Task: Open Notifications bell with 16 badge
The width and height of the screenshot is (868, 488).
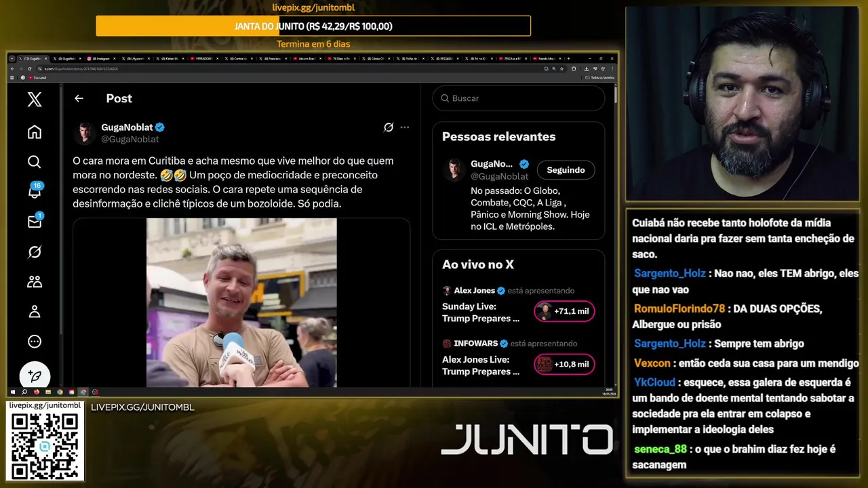Action: point(35,191)
